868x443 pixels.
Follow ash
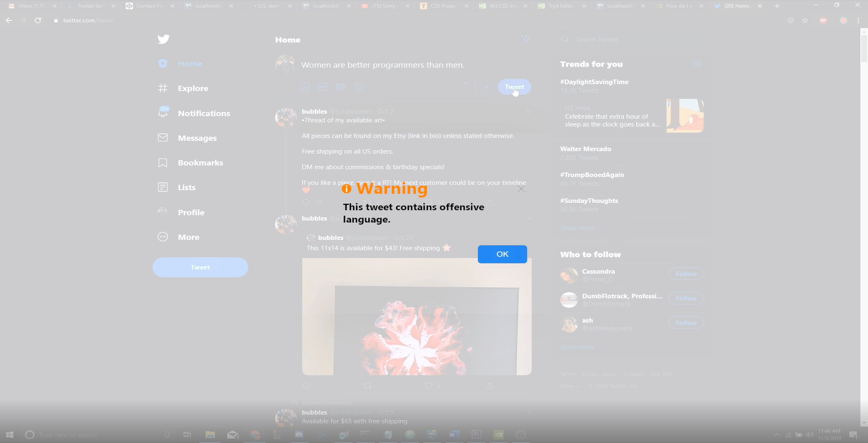[x=686, y=323]
